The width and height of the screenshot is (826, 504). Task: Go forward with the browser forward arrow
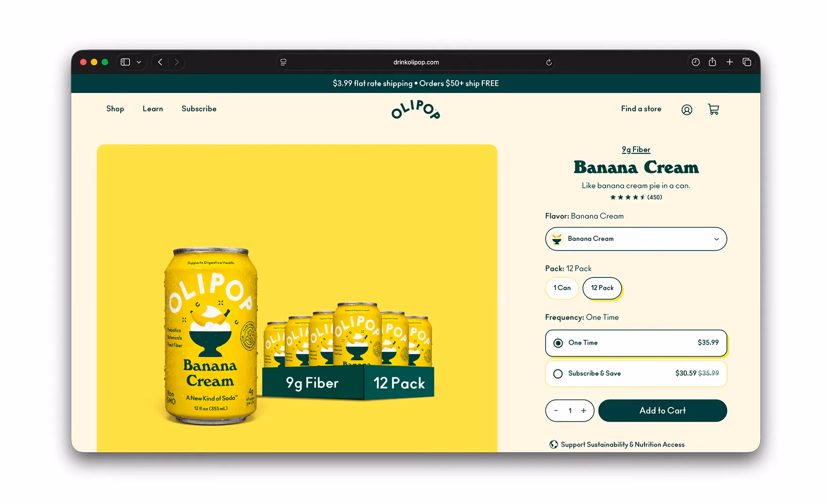tap(177, 62)
